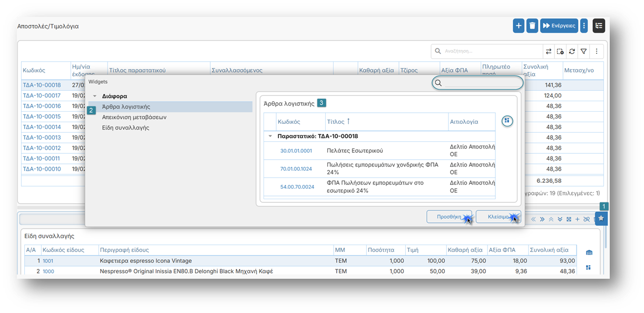Click the Προσθήκη button
644x313 pixels.
click(x=449, y=217)
